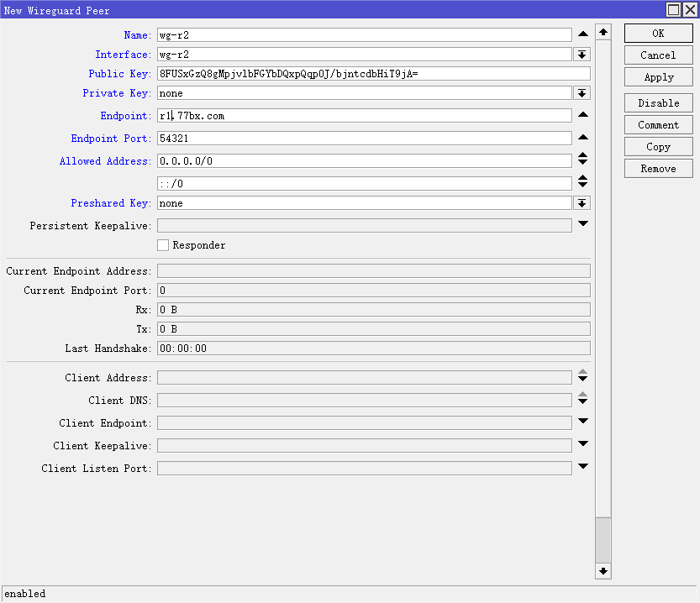Open the Interface dropdown list

coord(582,55)
